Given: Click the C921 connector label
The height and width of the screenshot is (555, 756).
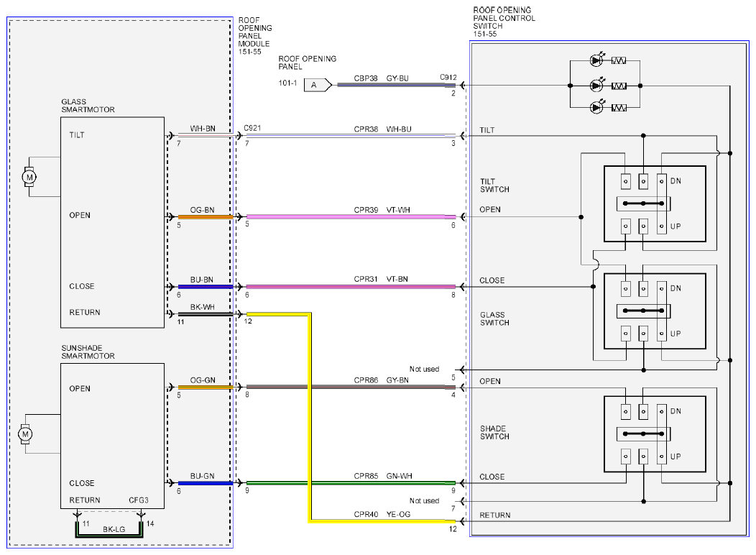Looking at the screenshot, I should point(252,128).
